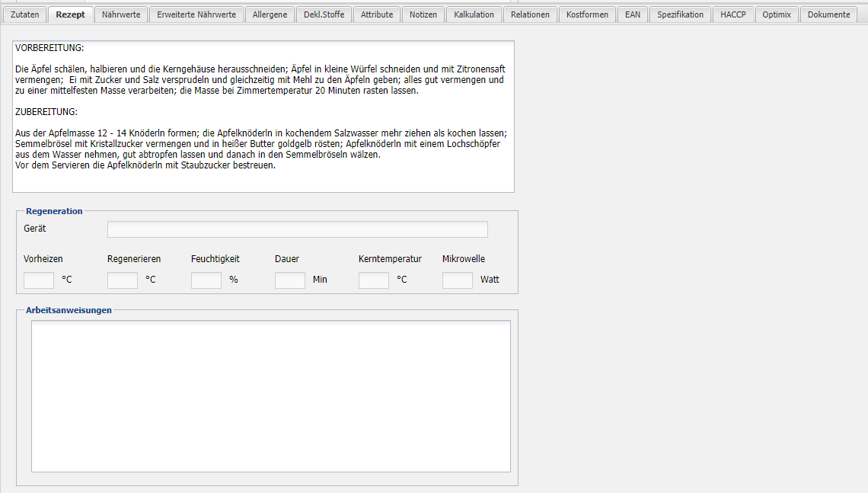Switch to the Attribute tab
Screen dimensions: 868x493
pos(377,14)
